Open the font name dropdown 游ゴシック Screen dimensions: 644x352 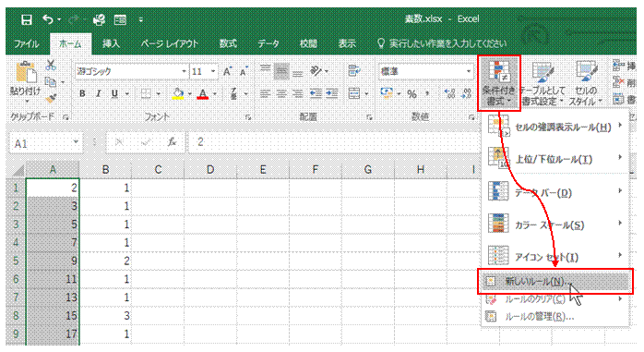(184, 71)
